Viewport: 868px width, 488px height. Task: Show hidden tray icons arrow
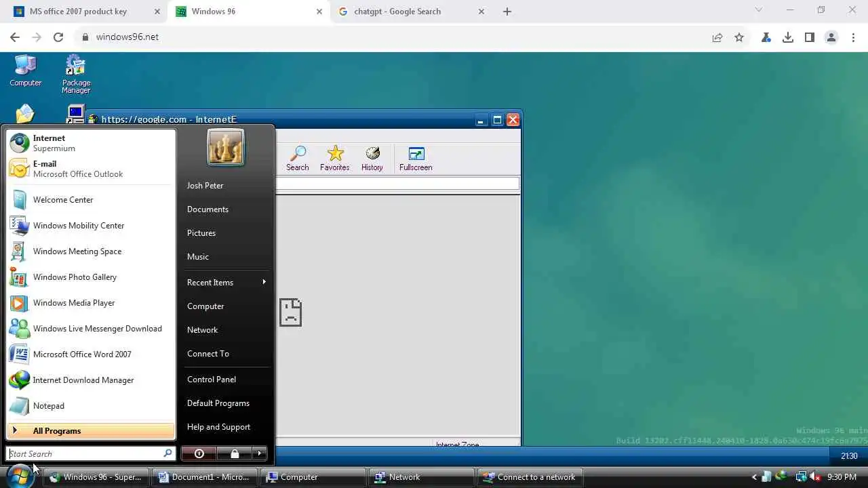point(754,477)
